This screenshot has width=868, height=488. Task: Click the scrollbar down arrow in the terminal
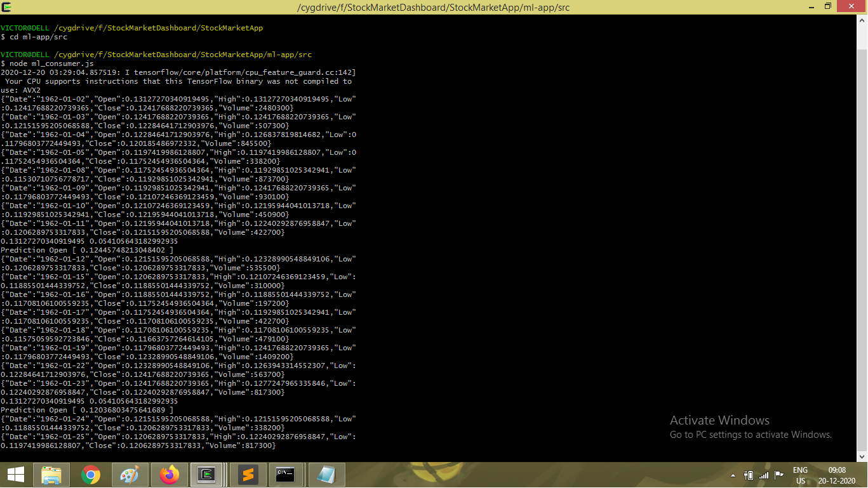tap(862, 456)
